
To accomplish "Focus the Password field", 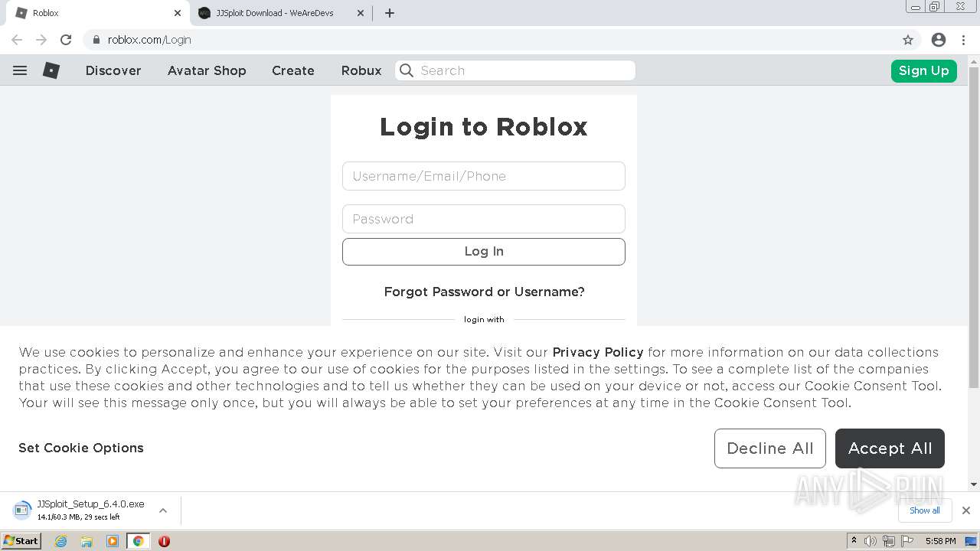I will pyautogui.click(x=484, y=219).
